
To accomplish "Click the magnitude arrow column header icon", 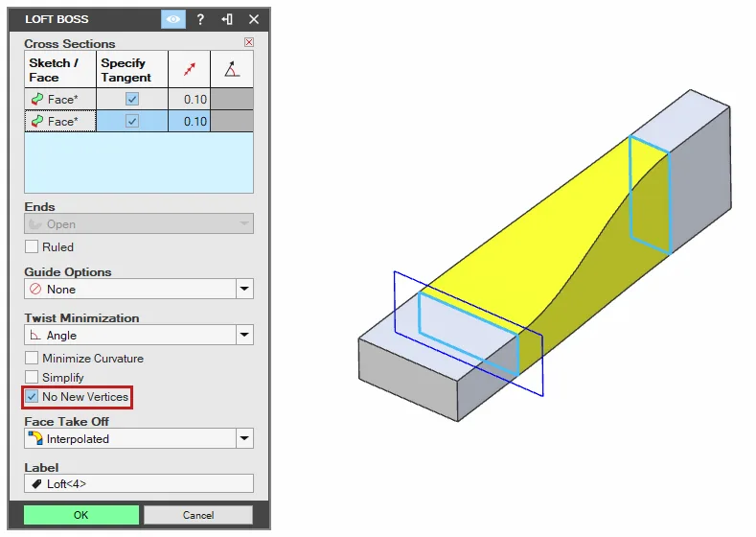I will (190, 69).
